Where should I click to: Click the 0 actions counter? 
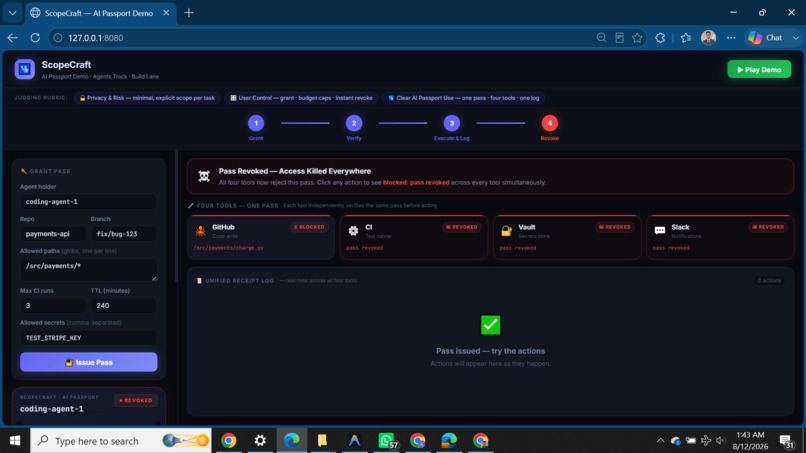pos(769,280)
